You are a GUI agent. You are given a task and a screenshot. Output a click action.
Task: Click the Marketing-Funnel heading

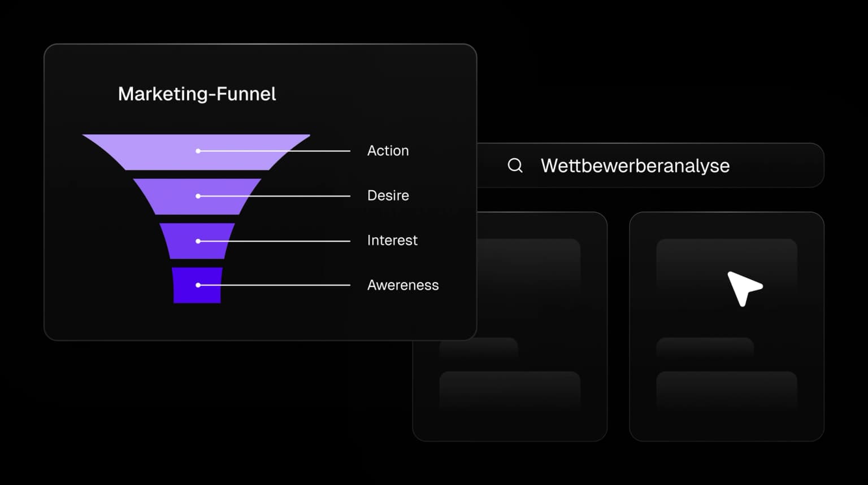[197, 94]
